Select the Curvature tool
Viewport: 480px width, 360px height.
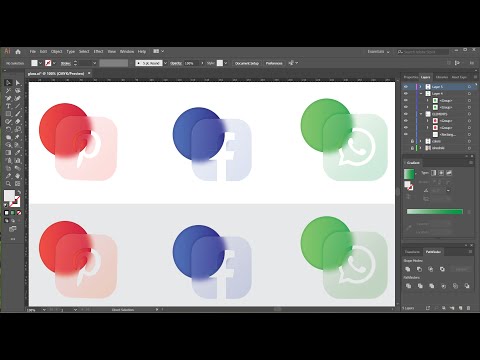18,98
